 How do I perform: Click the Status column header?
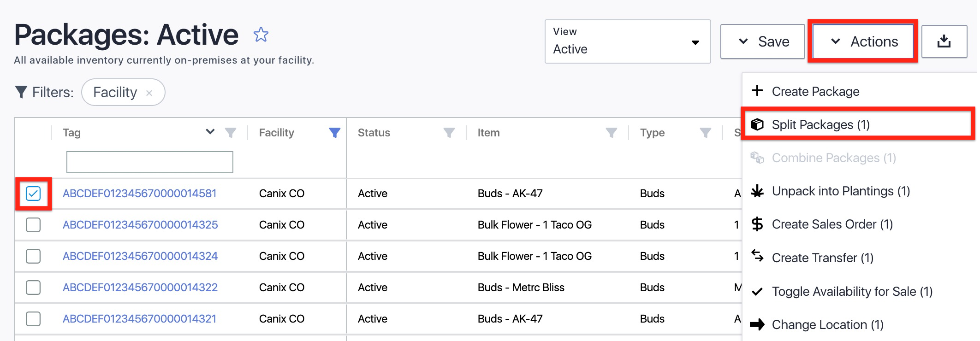[x=374, y=133]
